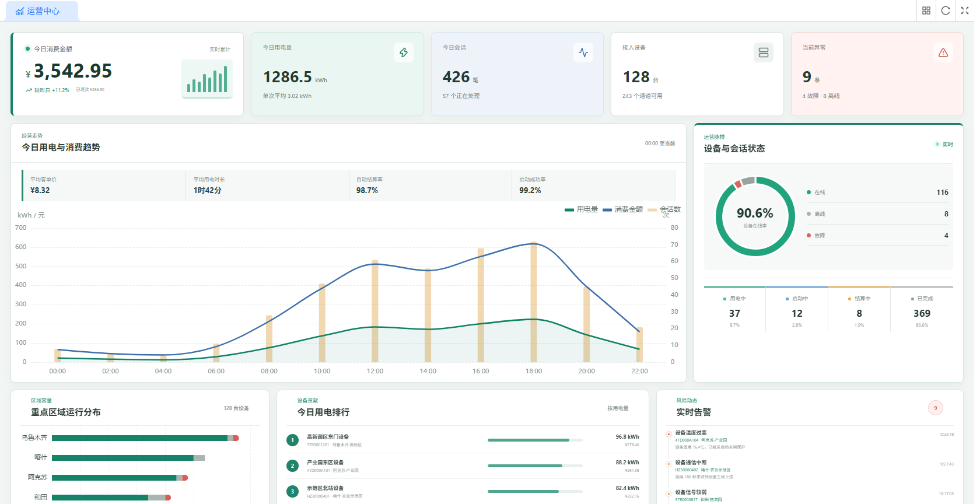Click the 高新园区东门设备 progress bar
This screenshot has height=504, width=980.
[535, 440]
